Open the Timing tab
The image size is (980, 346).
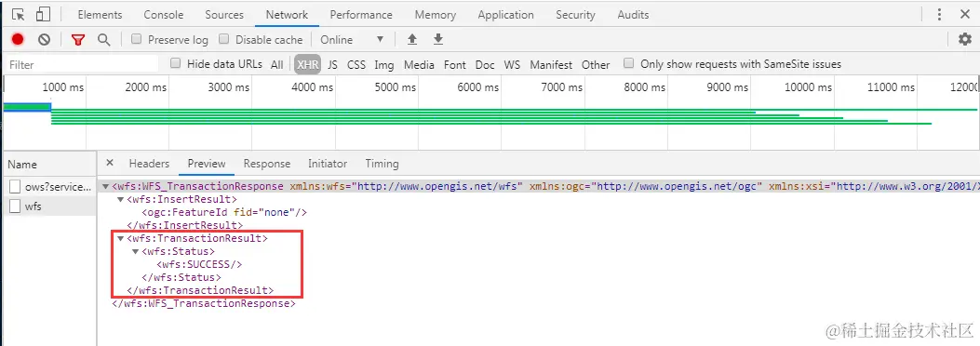[382, 164]
